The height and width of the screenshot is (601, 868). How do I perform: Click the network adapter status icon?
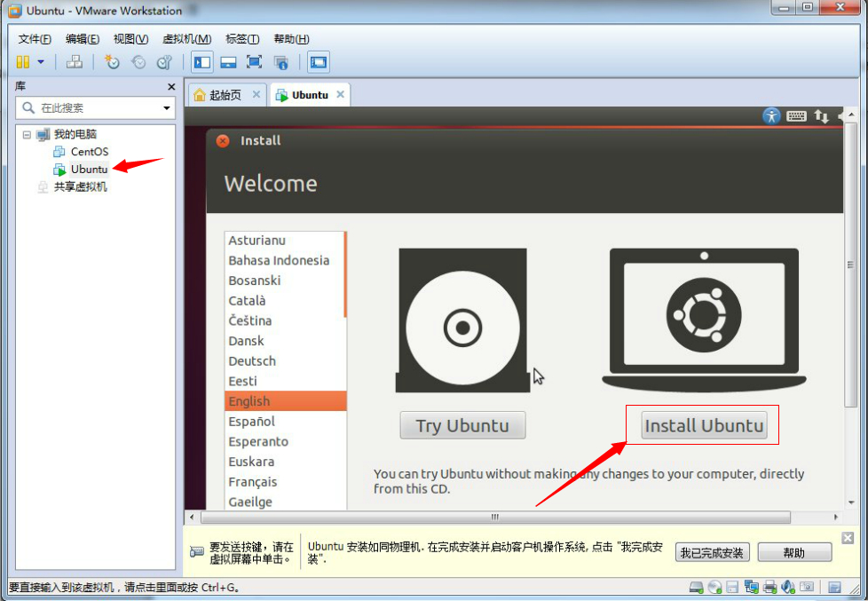pos(752,587)
